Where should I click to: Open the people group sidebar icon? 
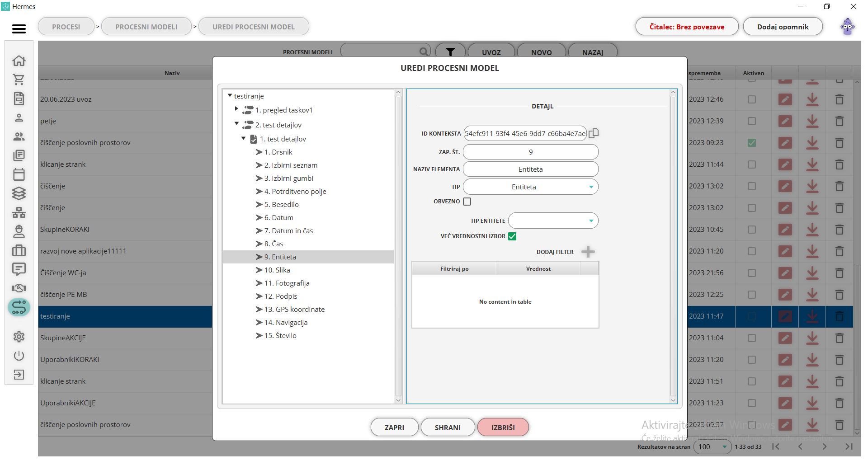click(x=19, y=136)
